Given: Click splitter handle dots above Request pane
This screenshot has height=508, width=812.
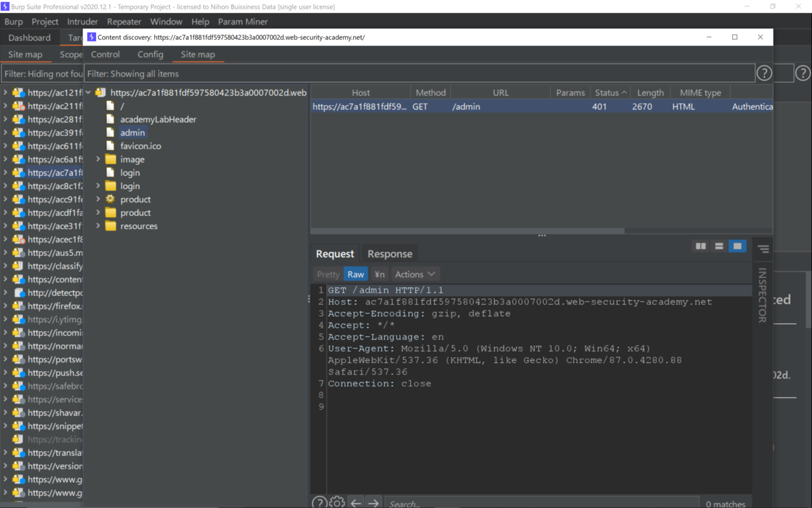Looking at the screenshot, I should tap(541, 236).
